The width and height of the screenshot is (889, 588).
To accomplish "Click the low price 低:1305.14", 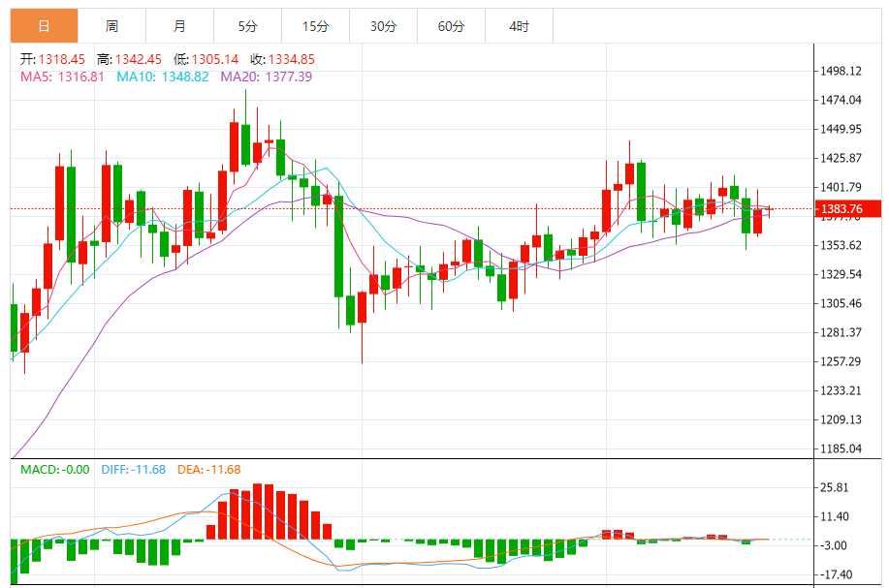I will (x=206, y=59).
